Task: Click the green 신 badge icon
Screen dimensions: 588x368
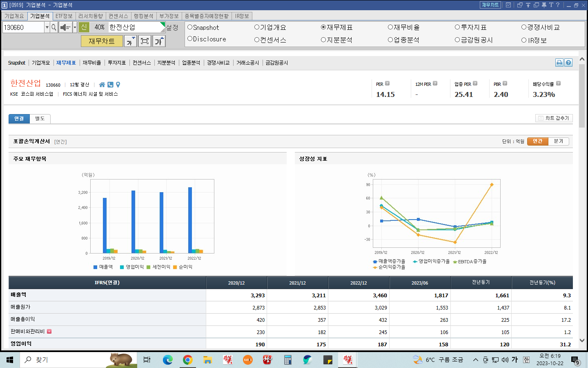Action: (84, 27)
